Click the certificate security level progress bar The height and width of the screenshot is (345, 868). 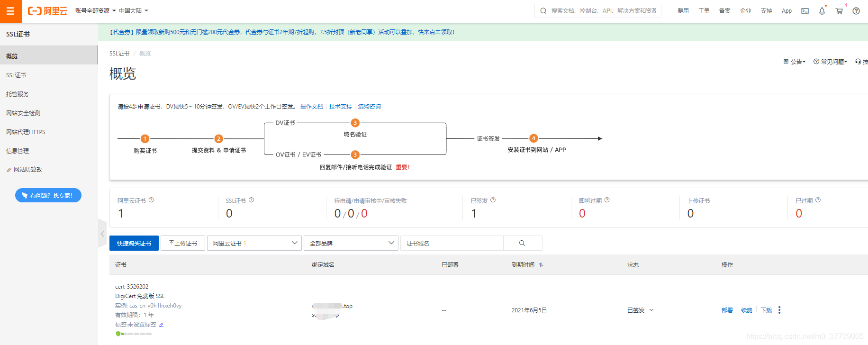(x=136, y=334)
